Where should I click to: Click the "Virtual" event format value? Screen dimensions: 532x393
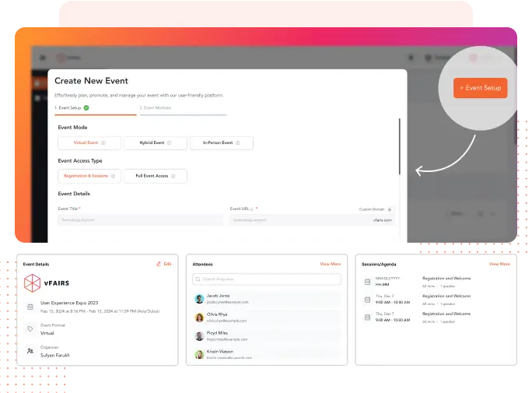pos(47,333)
